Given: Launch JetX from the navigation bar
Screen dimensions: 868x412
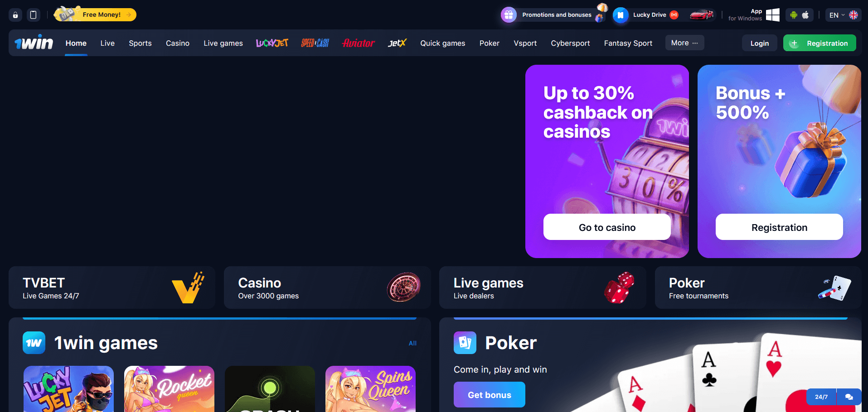Looking at the screenshot, I should (x=397, y=43).
